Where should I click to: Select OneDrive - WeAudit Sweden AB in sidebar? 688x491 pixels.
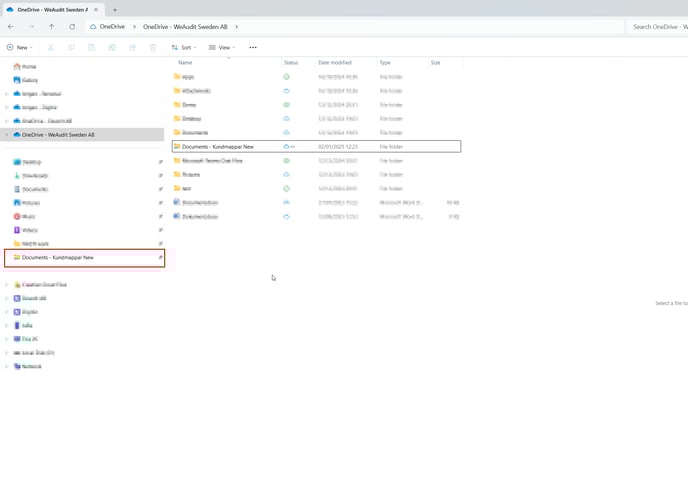pos(82,135)
